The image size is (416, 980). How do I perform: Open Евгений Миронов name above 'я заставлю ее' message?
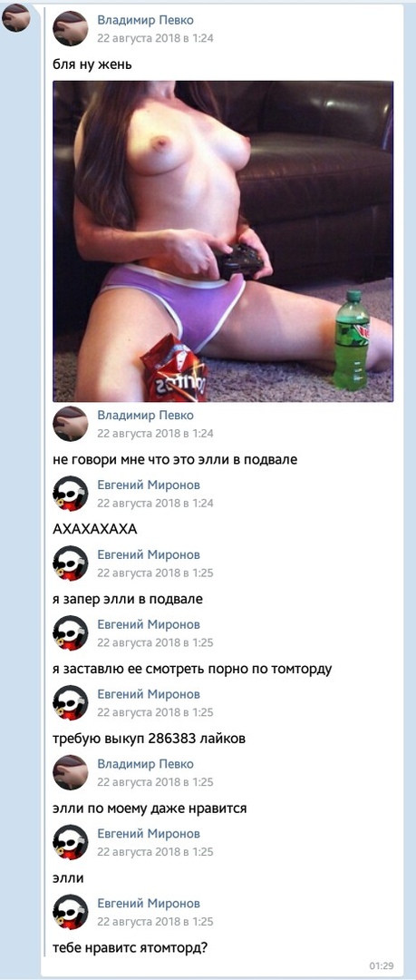coord(149,624)
